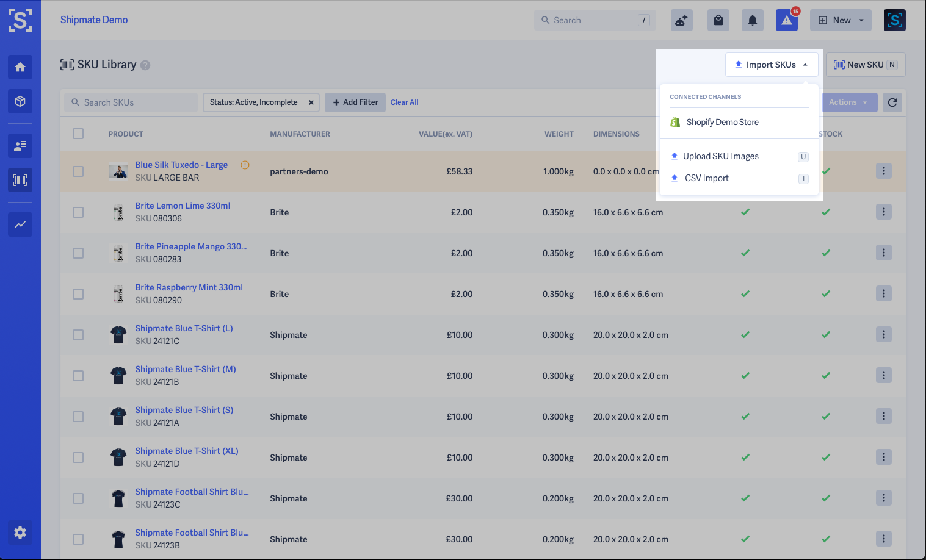Choose Shopify Demo Store channel
This screenshot has width=926, height=560.
[x=739, y=122]
